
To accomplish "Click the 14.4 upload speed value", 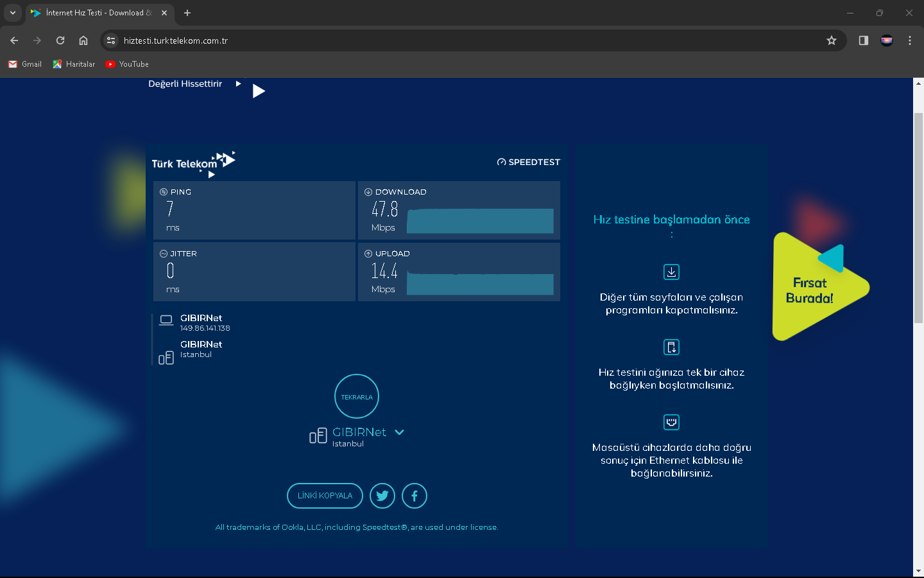I will (384, 271).
